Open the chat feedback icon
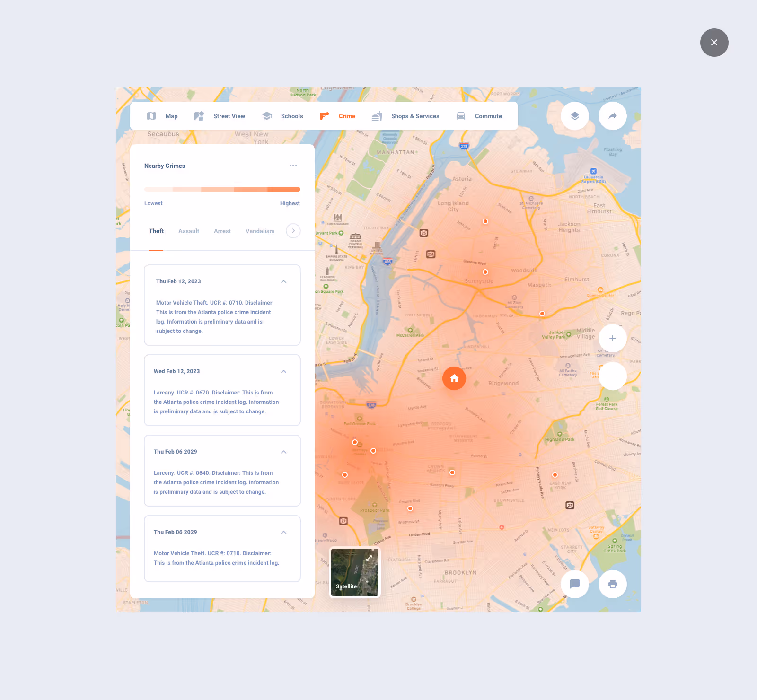The width and height of the screenshot is (757, 700). [x=575, y=584]
